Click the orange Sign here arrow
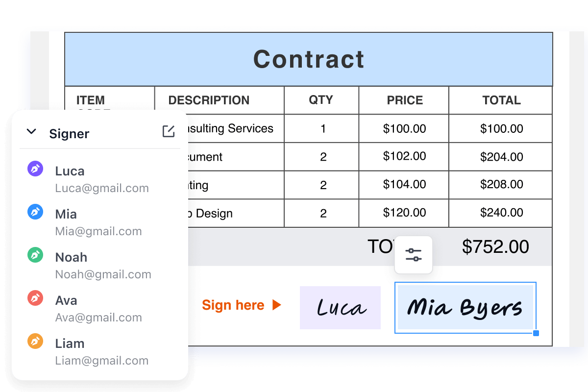The image size is (588, 392). (277, 305)
